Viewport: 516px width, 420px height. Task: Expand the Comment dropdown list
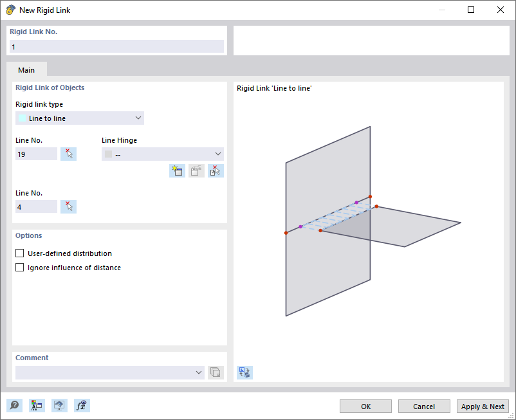198,372
